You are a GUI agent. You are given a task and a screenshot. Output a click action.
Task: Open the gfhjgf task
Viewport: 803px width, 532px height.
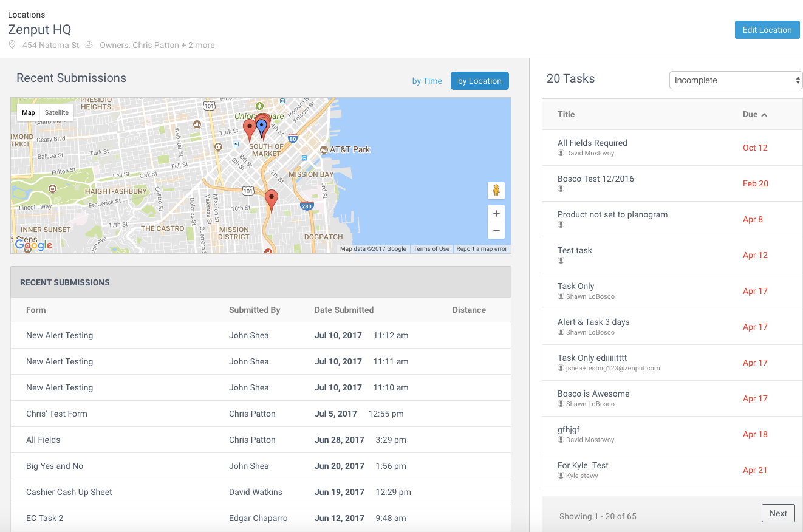[569, 429]
